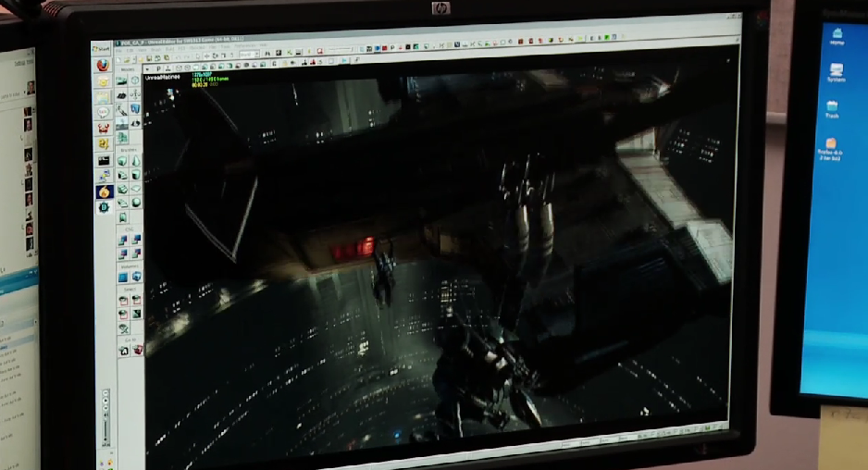Screen dimensions: 868x470
Task: Open the viewport options dropdown arrow
Action: [148, 69]
